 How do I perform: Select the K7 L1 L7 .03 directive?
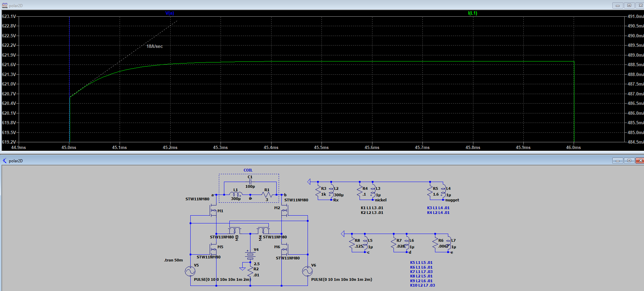coord(421,272)
